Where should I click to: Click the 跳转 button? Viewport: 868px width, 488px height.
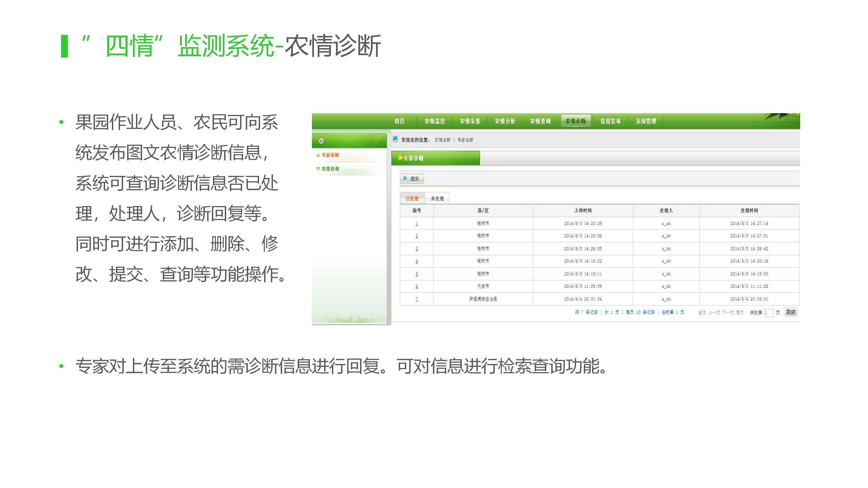pyautogui.click(x=791, y=312)
